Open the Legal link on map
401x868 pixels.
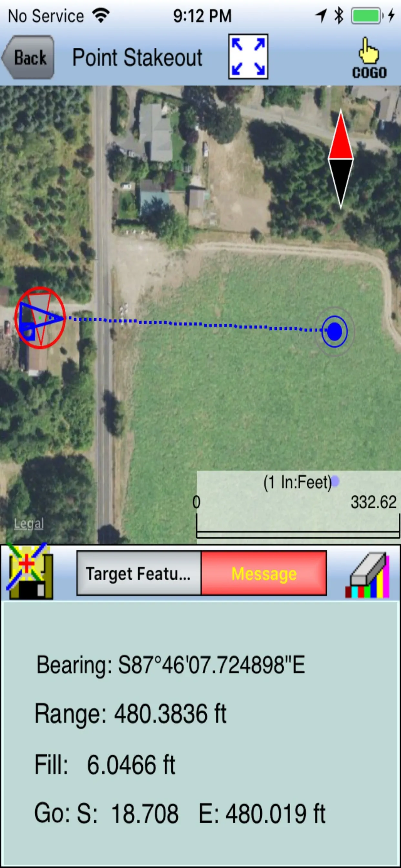pos(29,523)
